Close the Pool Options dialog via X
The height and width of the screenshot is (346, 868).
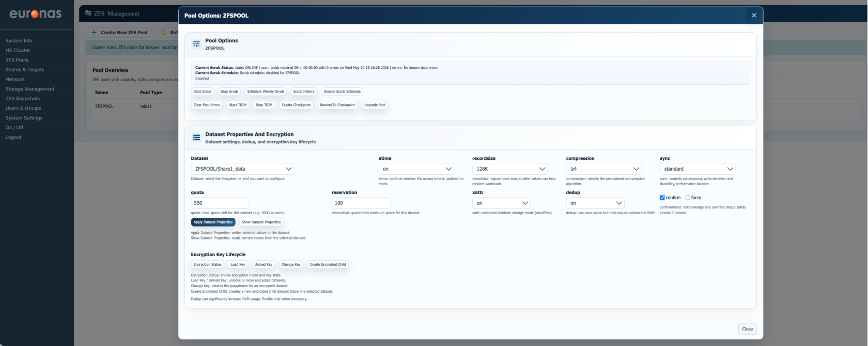754,16
